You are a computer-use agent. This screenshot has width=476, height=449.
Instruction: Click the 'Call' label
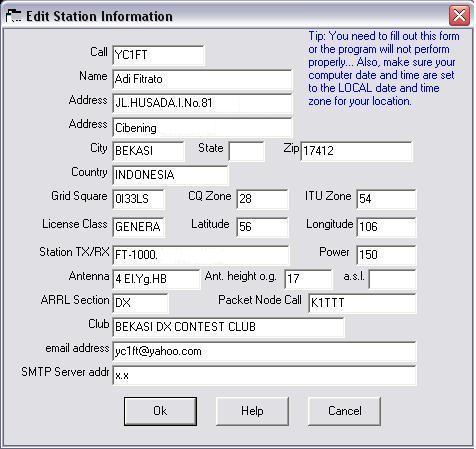[x=99, y=52]
